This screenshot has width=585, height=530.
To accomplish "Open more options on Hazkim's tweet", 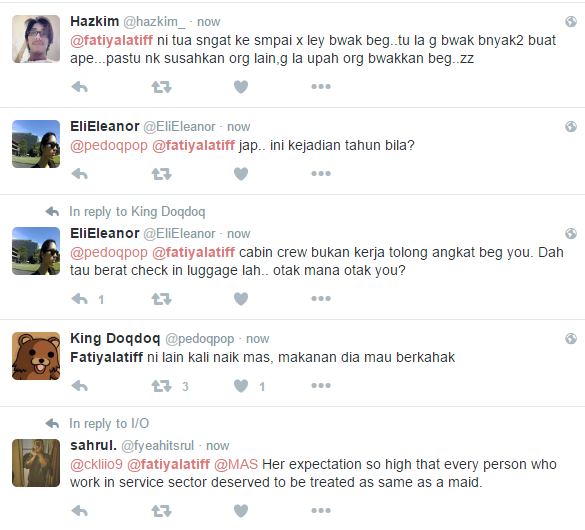I will click(321, 87).
